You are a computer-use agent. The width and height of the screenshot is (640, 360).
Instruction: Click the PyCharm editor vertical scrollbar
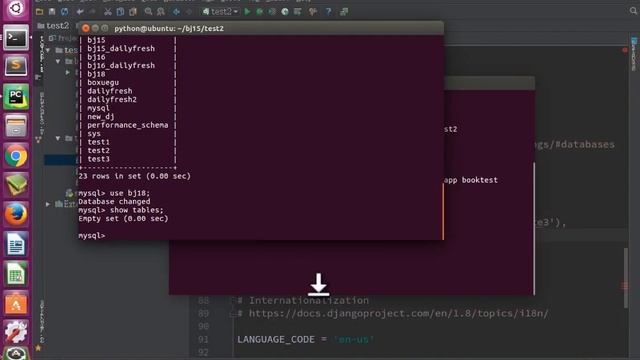pos(626,278)
